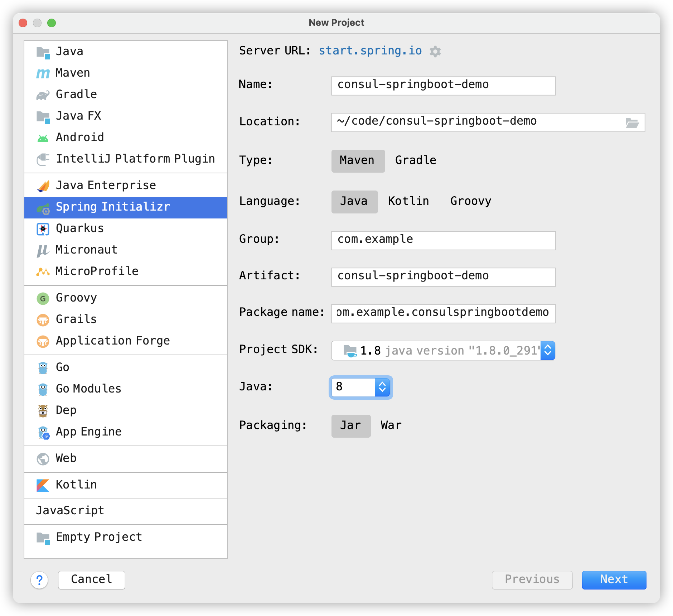Click the Quarkus logo icon
This screenshot has width=673, height=616.
43,229
